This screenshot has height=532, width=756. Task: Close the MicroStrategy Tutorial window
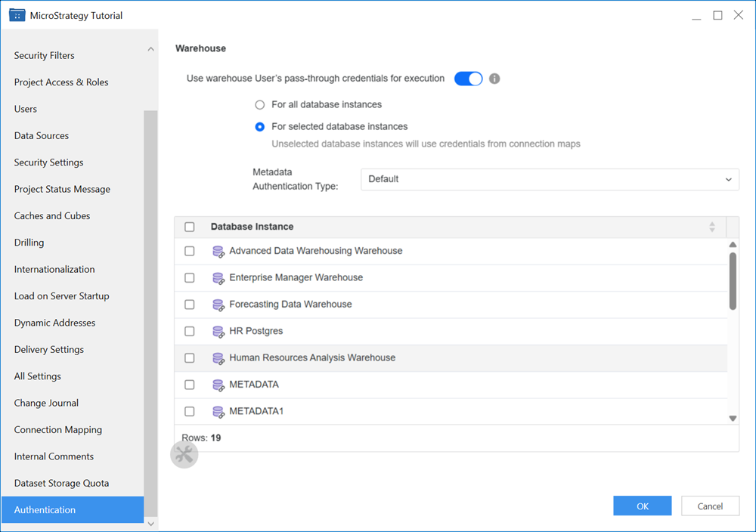[738, 15]
